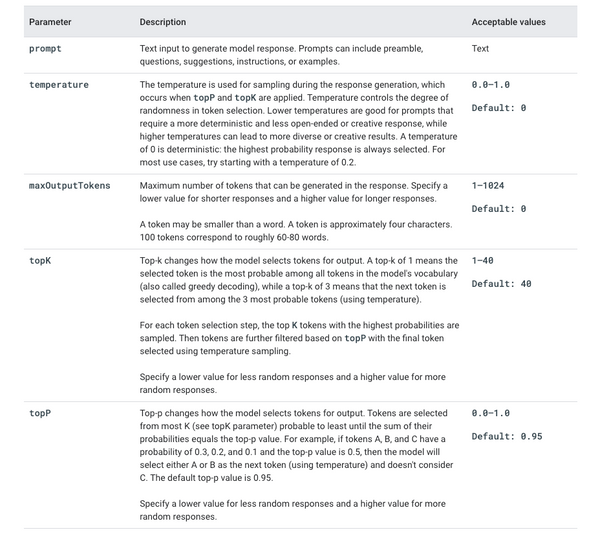Click the Text acceptable value for prompt
Viewport: 600px width, 535px height.
tap(480, 49)
